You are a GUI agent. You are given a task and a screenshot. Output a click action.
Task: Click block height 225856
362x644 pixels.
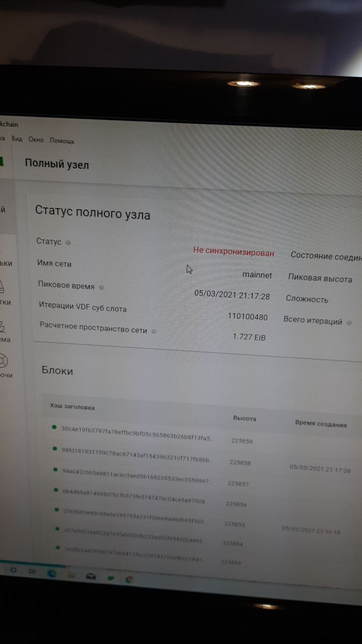[x=236, y=504]
